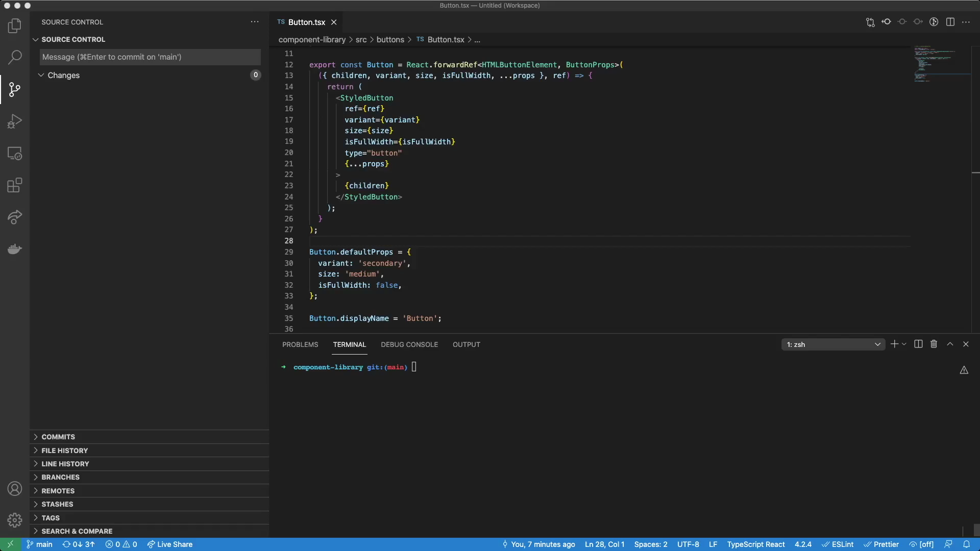Click the Button.tsx file tab
Image resolution: width=980 pixels, height=551 pixels.
click(x=306, y=22)
